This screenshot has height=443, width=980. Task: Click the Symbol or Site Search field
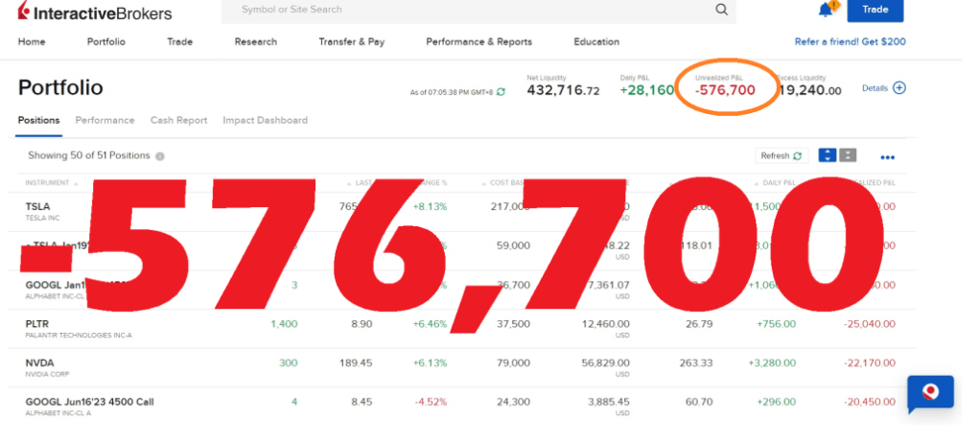(470, 10)
